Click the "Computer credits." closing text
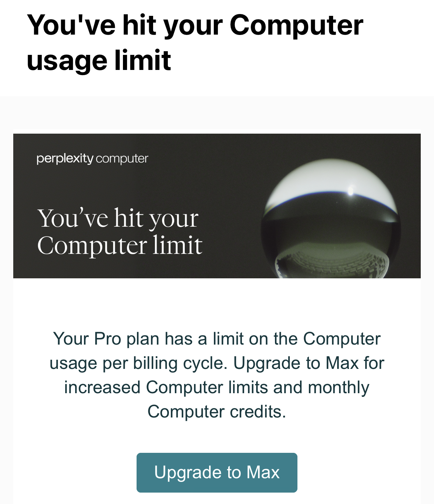The image size is (434, 504). (x=217, y=412)
